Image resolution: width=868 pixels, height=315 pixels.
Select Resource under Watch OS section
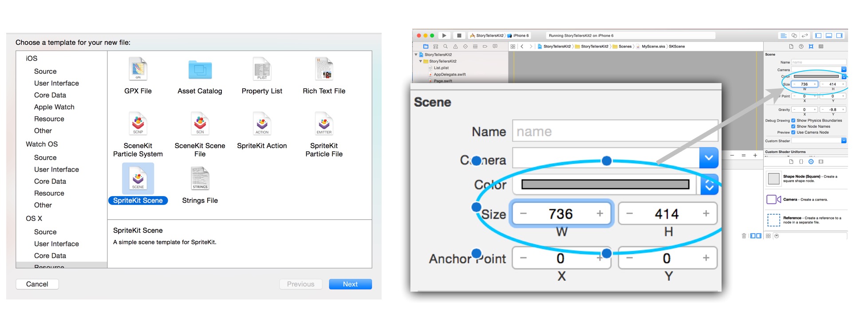point(49,193)
